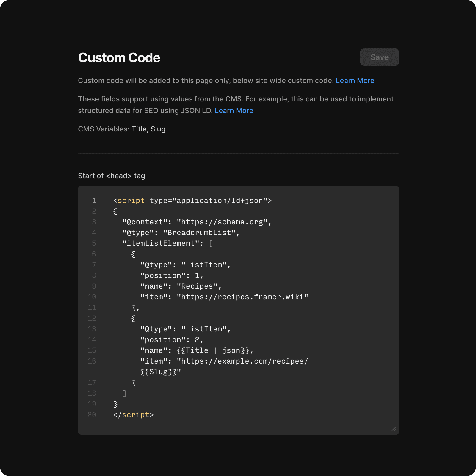Open Learn More link about site wide custom code

tap(355, 81)
